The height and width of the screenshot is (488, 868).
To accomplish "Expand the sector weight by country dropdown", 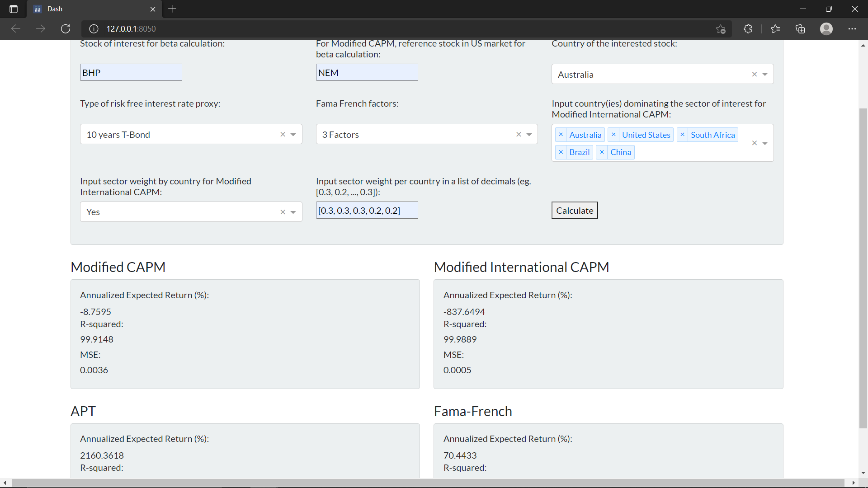I will pyautogui.click(x=293, y=212).
